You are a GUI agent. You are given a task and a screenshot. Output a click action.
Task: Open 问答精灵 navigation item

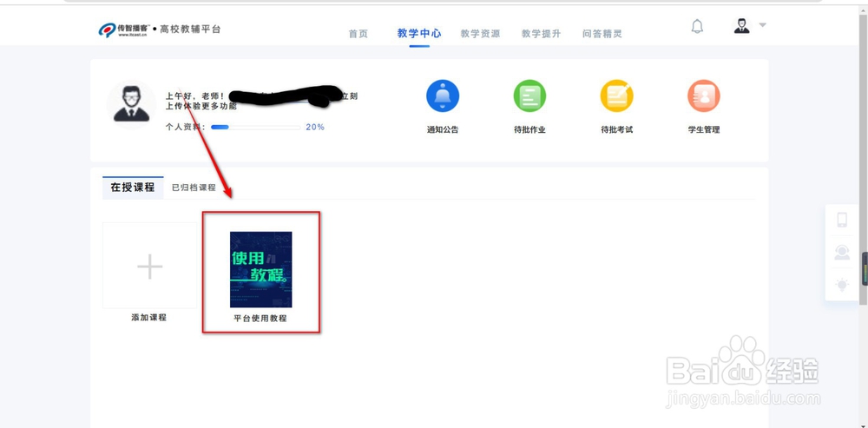click(x=602, y=34)
